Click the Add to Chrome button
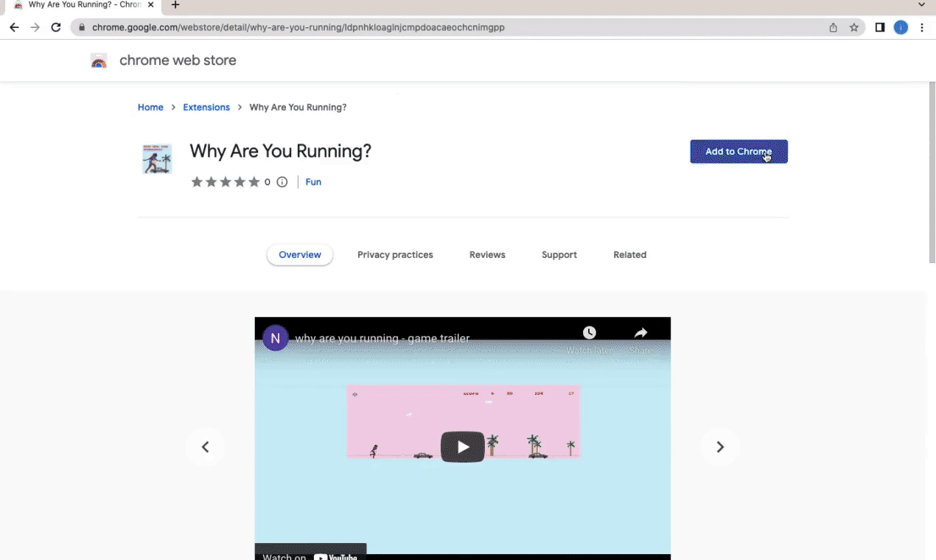The image size is (936, 560). [739, 152]
